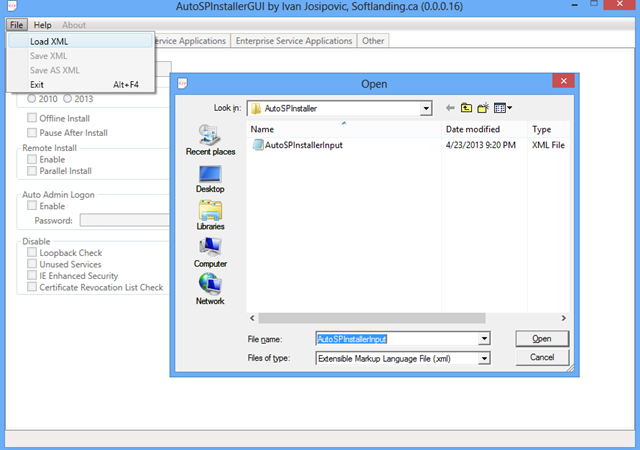Go back to last folder visited

450,108
